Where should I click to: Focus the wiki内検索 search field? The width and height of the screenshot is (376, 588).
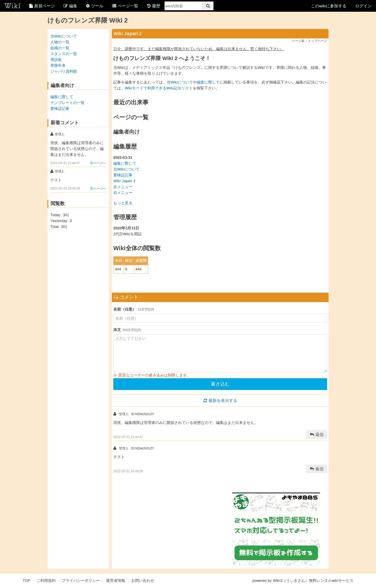tap(183, 6)
